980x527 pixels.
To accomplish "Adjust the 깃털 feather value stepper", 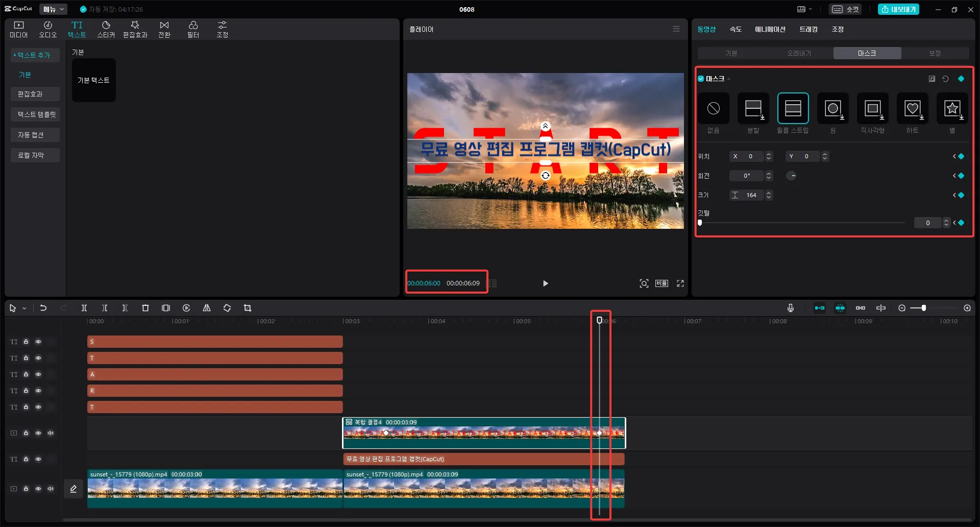I will coord(946,223).
